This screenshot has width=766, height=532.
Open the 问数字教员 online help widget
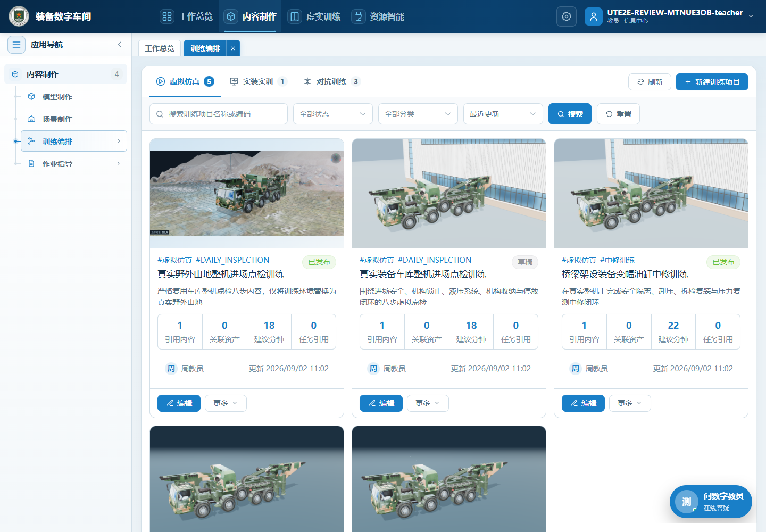click(711, 502)
